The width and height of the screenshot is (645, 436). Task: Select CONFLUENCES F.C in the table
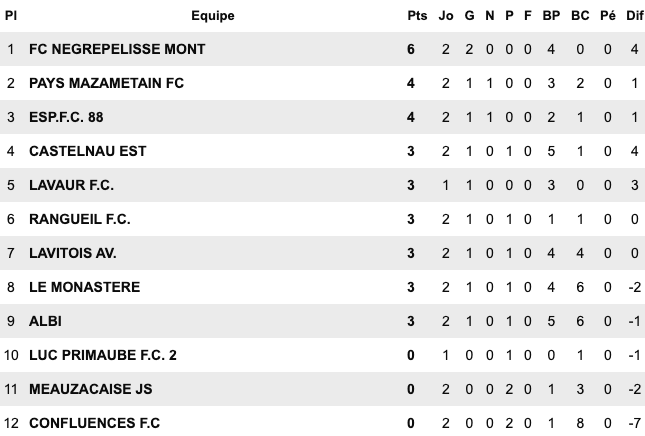[95, 423]
